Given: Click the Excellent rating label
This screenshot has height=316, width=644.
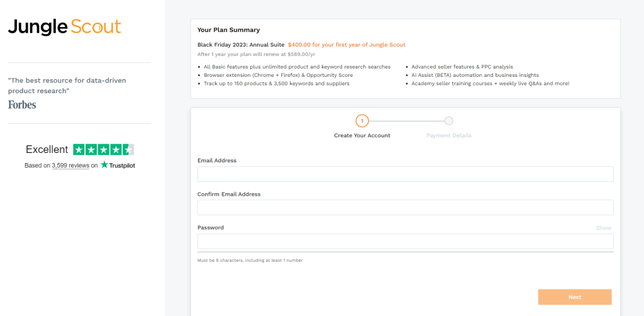Looking at the screenshot, I should [x=47, y=150].
